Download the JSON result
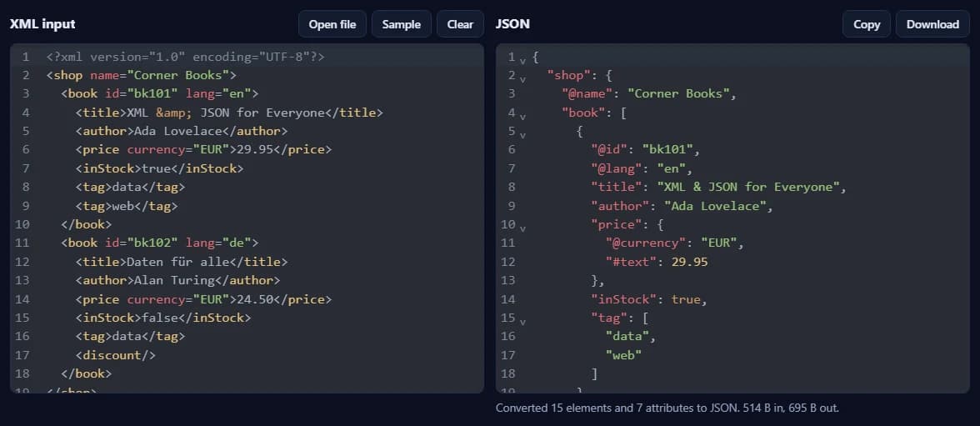This screenshot has width=980, height=426. coord(932,24)
